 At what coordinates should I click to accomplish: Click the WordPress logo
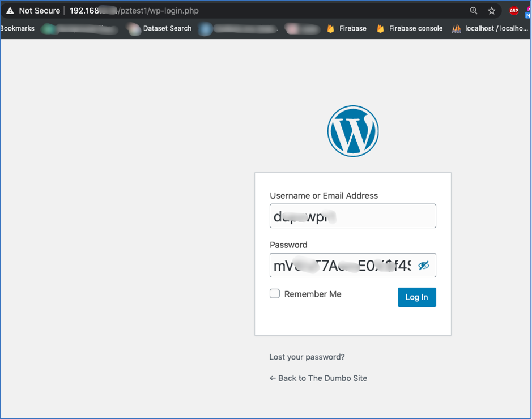[353, 131]
